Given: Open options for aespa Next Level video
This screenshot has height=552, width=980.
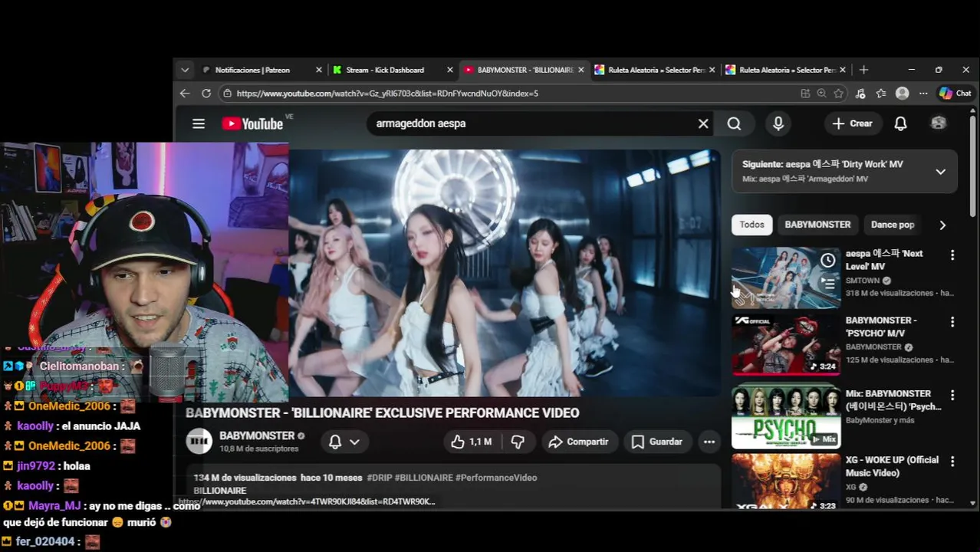Looking at the screenshot, I should click(x=952, y=255).
